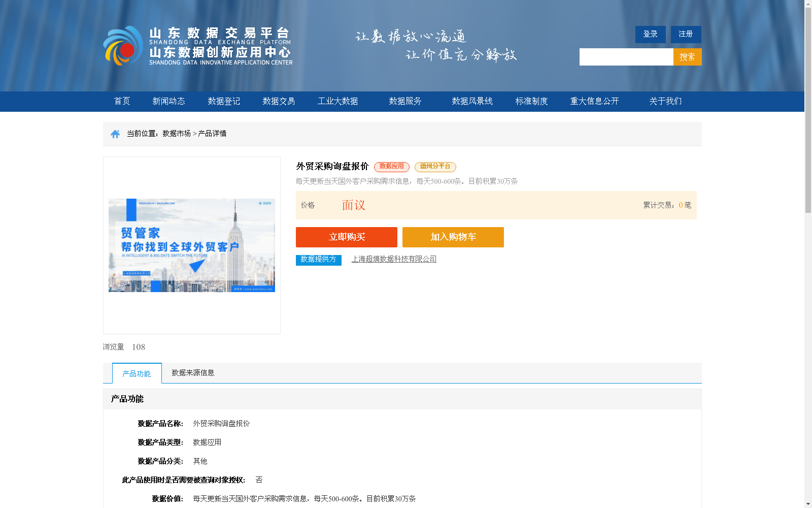Viewport: 812px width, 508px height.
Task: Open 新闻动态 navigation item
Action: [x=168, y=101]
